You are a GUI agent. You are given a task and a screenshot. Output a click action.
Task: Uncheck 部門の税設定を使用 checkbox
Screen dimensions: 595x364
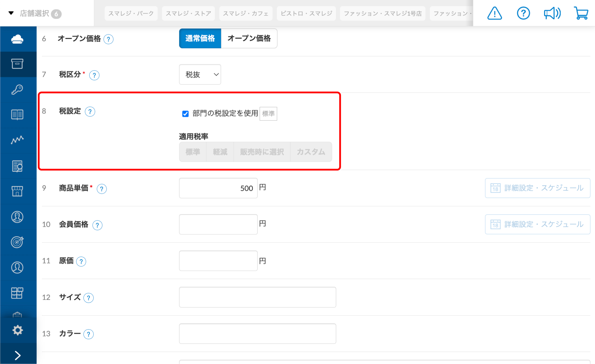pos(185,114)
